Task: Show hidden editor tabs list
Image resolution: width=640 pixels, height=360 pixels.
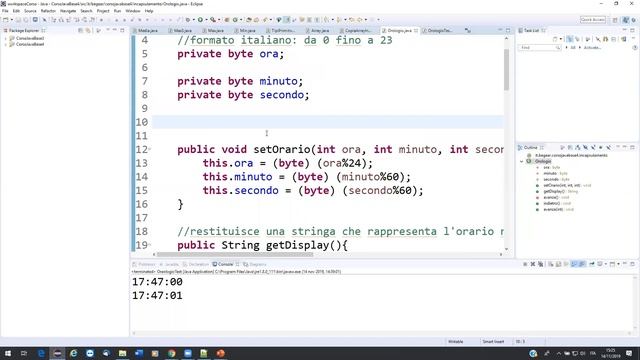Action: 468,31
